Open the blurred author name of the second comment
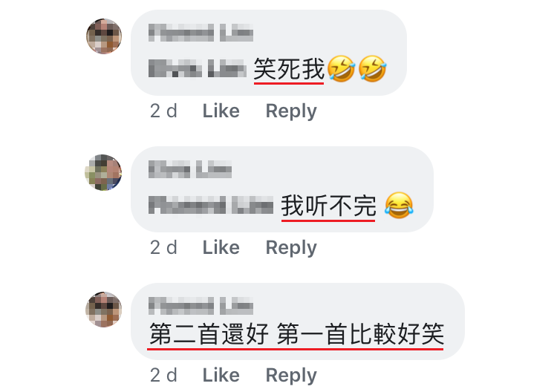 tap(190, 169)
